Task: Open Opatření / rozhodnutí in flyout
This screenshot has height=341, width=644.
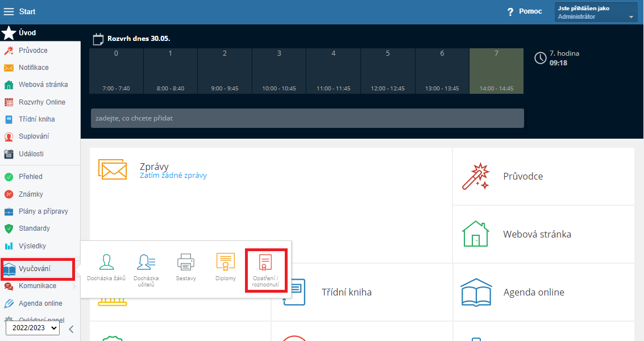Action: pyautogui.click(x=266, y=270)
